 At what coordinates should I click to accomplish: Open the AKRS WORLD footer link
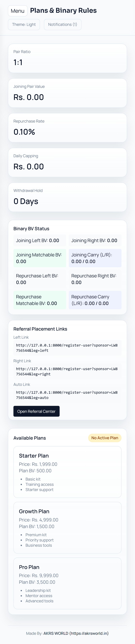pyautogui.click(x=76, y=633)
